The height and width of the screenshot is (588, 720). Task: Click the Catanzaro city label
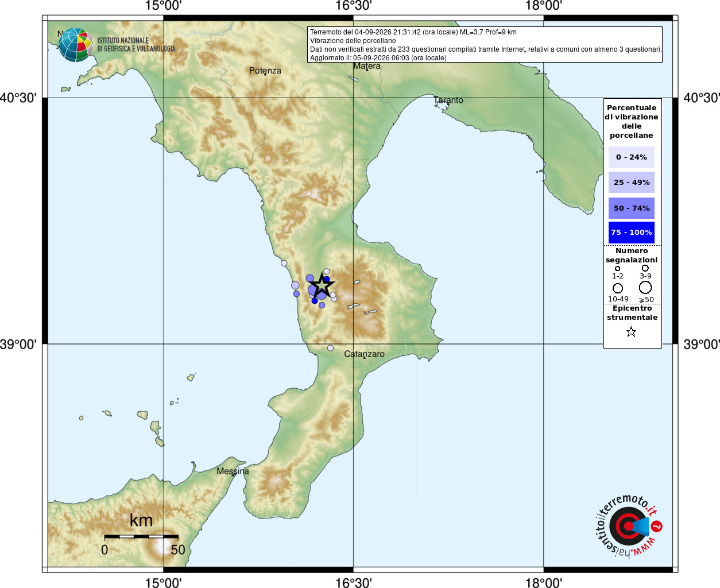364,354
